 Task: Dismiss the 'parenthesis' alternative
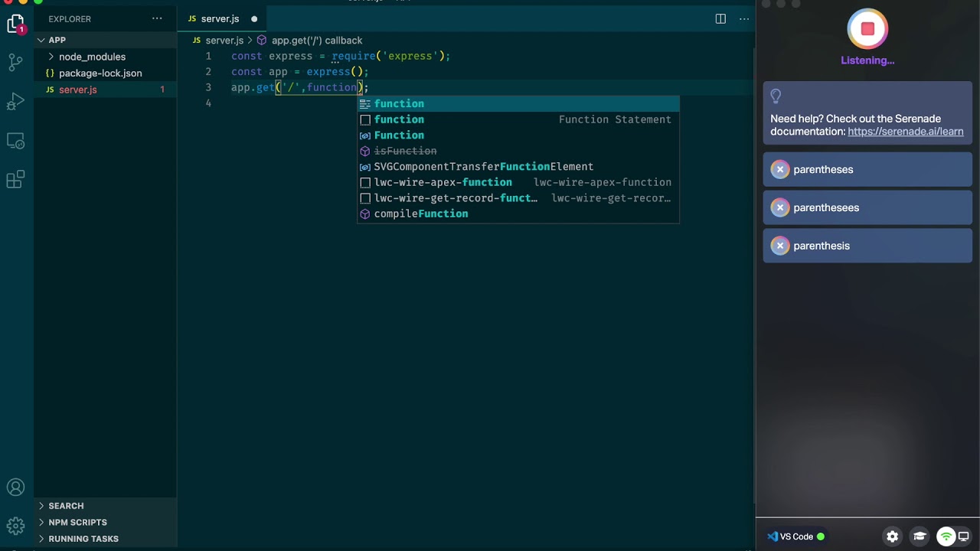click(x=780, y=246)
